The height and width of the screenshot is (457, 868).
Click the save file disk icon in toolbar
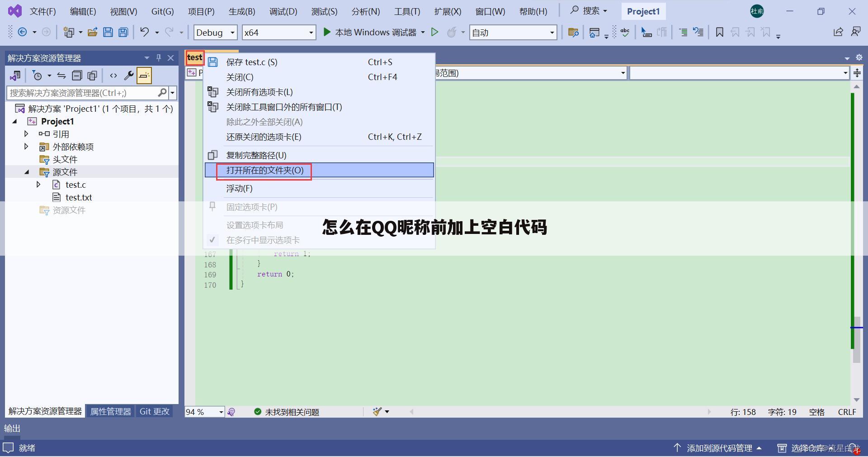point(108,32)
